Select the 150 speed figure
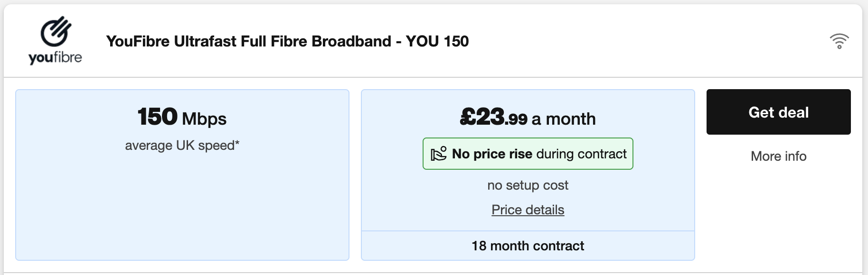868x275 pixels. pyautogui.click(x=157, y=117)
